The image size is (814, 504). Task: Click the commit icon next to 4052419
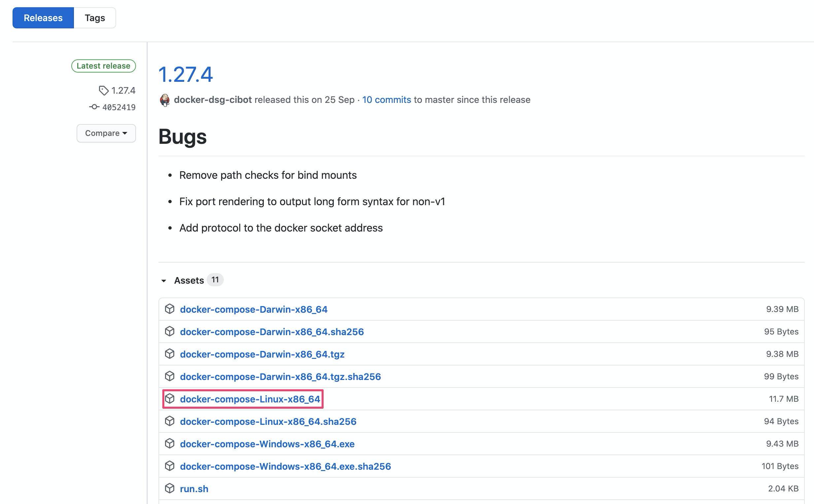coord(94,107)
